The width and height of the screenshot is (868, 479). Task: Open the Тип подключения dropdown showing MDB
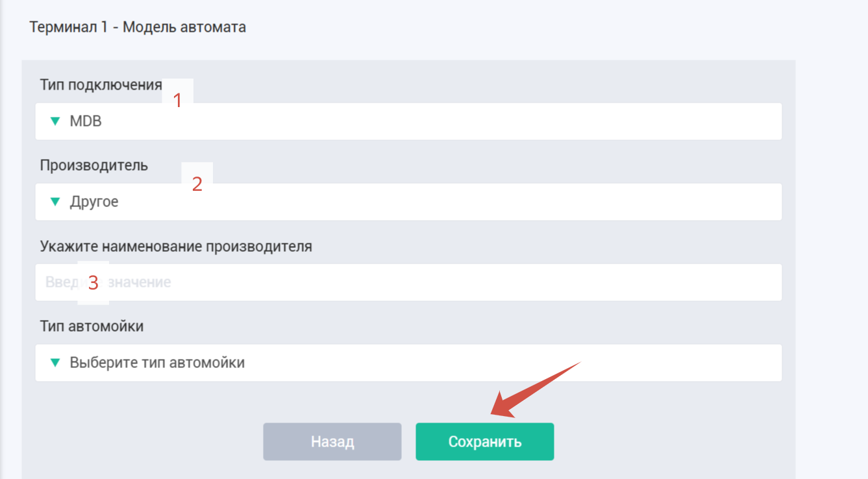click(408, 121)
